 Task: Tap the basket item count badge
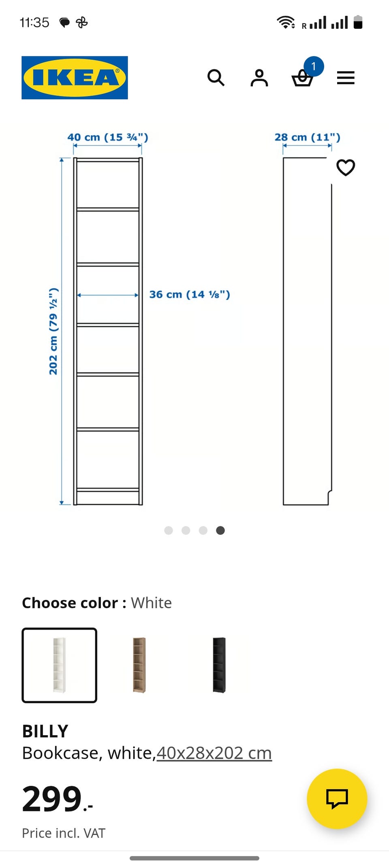(x=314, y=66)
